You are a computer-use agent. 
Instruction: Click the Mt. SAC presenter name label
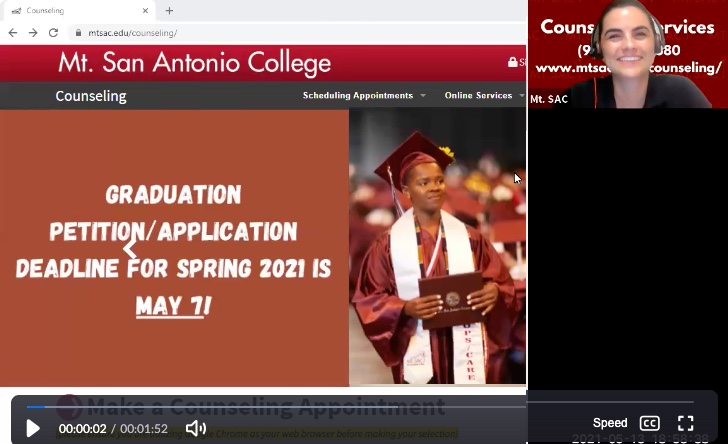click(x=549, y=99)
